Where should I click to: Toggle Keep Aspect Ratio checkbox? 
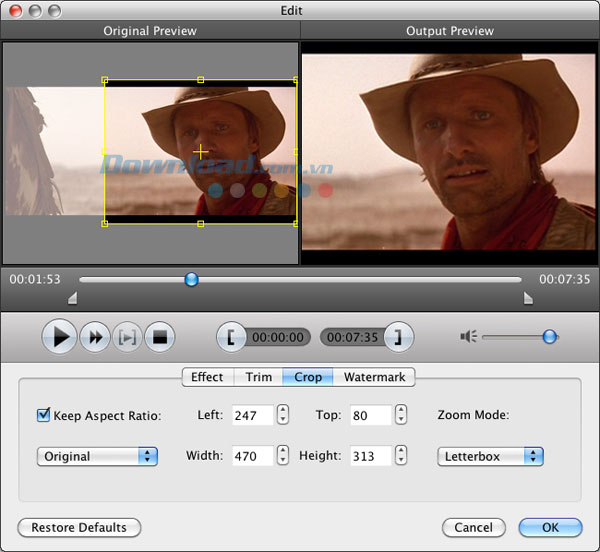point(43,415)
